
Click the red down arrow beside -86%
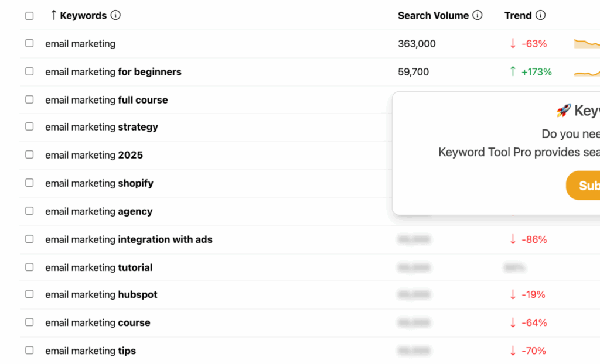513,239
